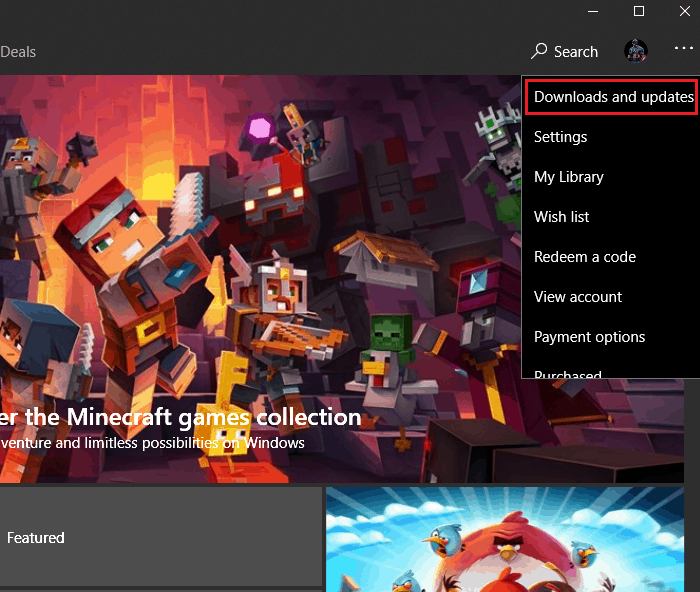700x592 pixels.
Task: Minimize the Microsoft Store window
Action: (593, 11)
